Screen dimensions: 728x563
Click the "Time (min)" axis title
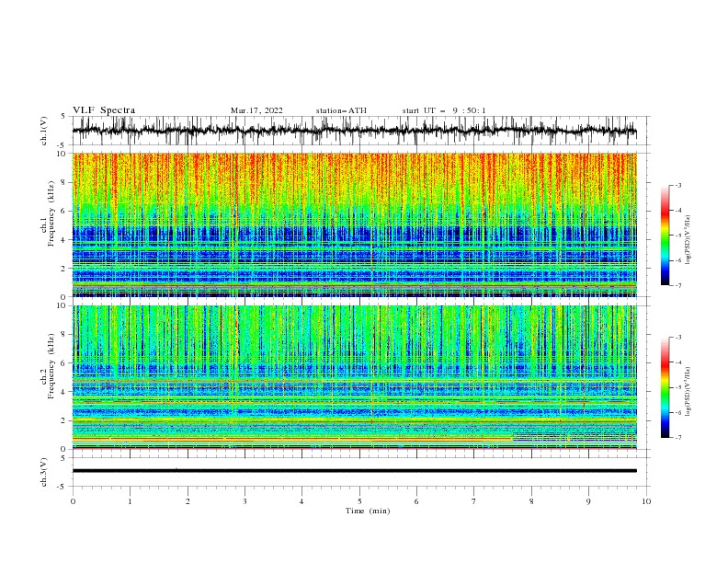coord(368,511)
